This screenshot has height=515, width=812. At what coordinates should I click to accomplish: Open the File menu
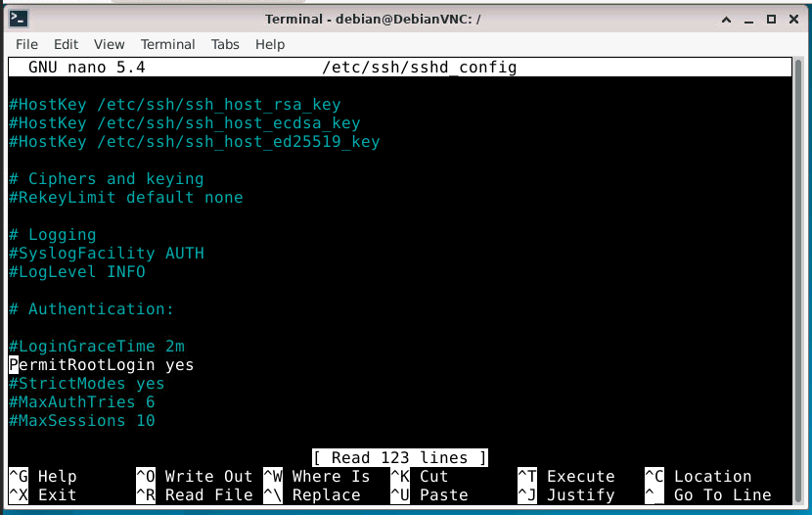(x=27, y=45)
